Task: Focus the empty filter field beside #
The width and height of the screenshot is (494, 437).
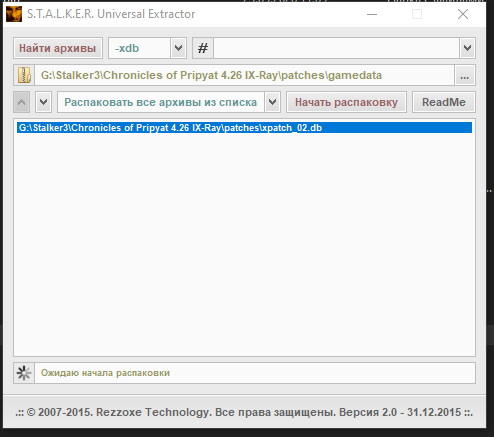Action: coord(336,48)
